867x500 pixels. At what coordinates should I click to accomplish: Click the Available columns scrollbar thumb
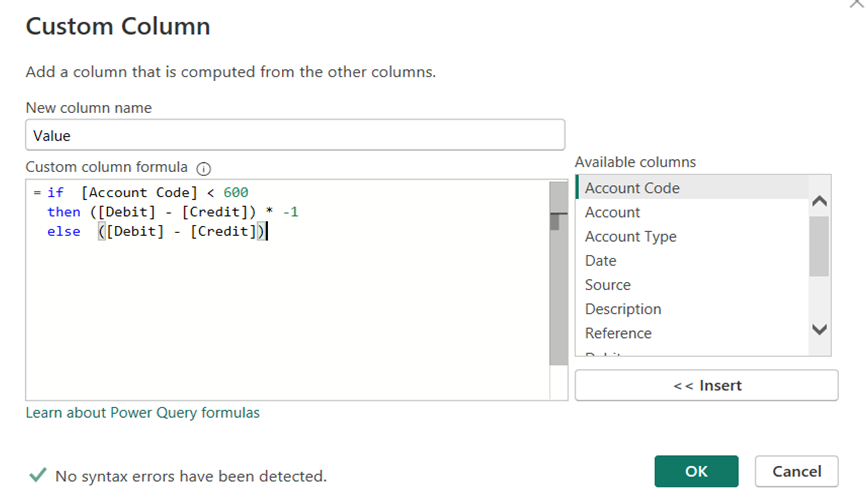pyautogui.click(x=819, y=245)
